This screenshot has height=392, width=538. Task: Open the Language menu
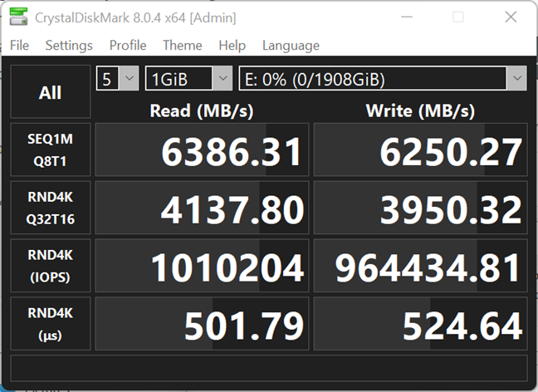click(291, 46)
